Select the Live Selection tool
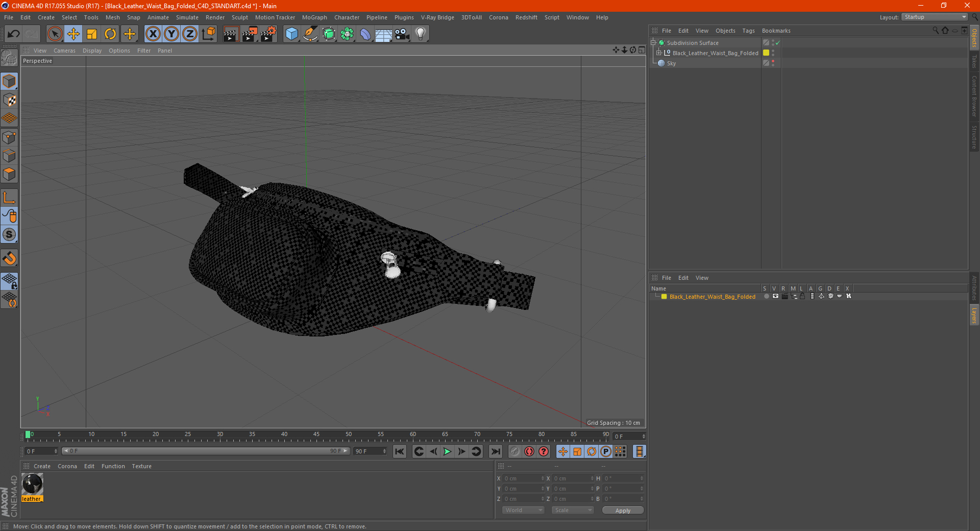Image resolution: width=980 pixels, height=531 pixels. click(x=55, y=34)
